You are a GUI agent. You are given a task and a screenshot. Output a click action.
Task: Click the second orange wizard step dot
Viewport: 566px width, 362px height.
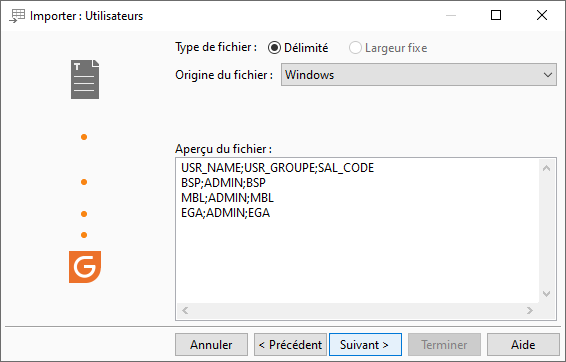(x=84, y=182)
